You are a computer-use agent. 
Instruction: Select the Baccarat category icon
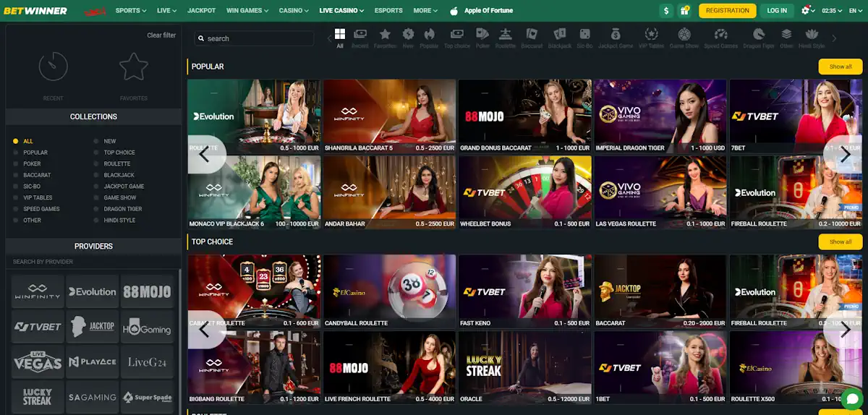532,34
